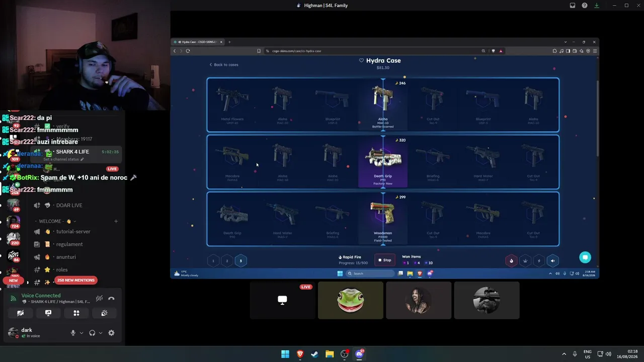This screenshot has width=644, height=362.
Task: Show hidden system tray icons
Action: [564, 354]
